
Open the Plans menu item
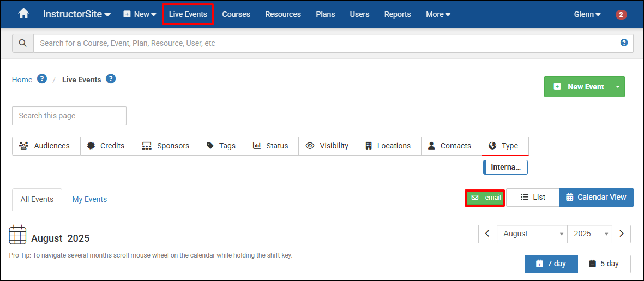click(326, 14)
